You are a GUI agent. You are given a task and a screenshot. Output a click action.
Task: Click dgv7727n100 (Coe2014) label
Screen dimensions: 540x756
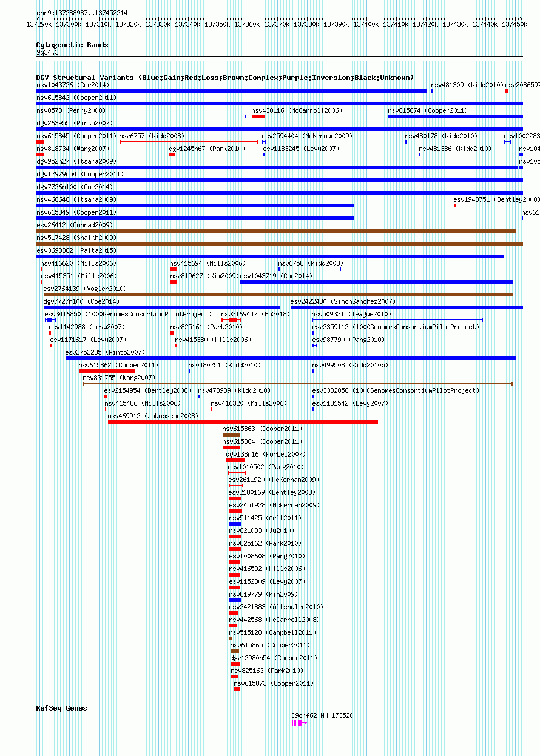pos(81,301)
